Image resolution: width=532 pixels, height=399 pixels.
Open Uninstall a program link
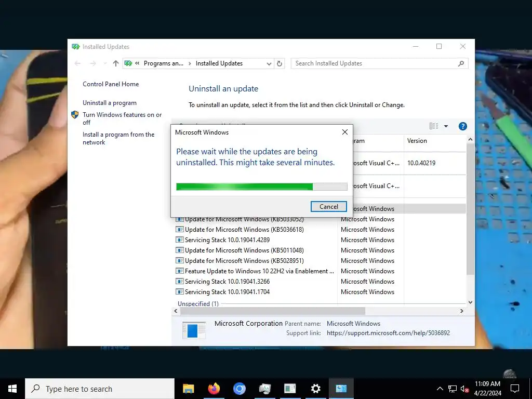coord(110,103)
